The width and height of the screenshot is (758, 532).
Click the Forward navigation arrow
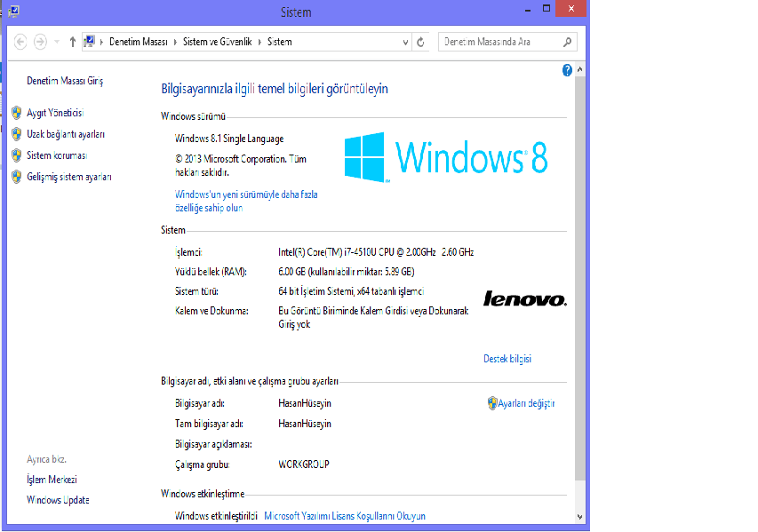click(x=40, y=42)
